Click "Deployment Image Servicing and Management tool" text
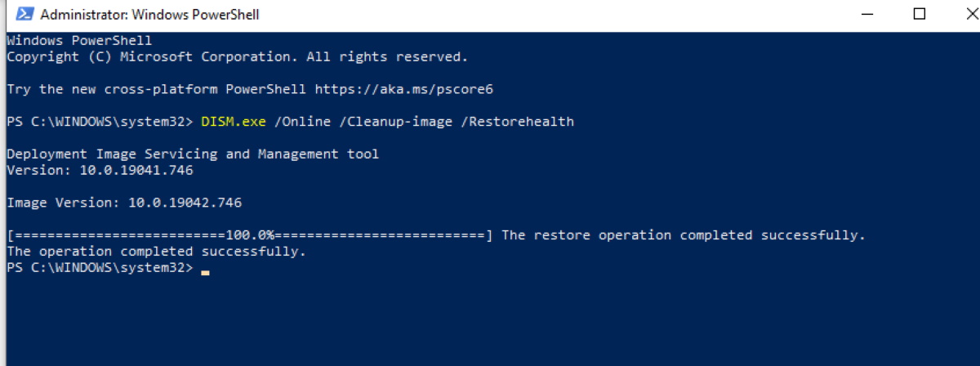This screenshot has width=980, height=366. (x=193, y=154)
